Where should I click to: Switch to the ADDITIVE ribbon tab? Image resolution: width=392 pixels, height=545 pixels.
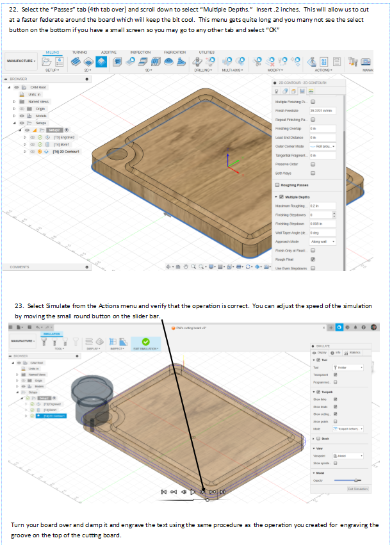(x=109, y=53)
